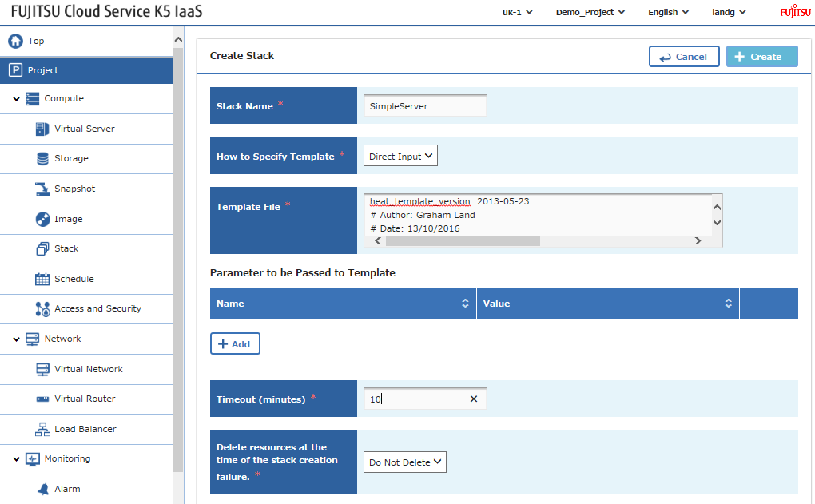Click the Snapshot icon
The width and height of the screenshot is (815, 504).
click(42, 189)
